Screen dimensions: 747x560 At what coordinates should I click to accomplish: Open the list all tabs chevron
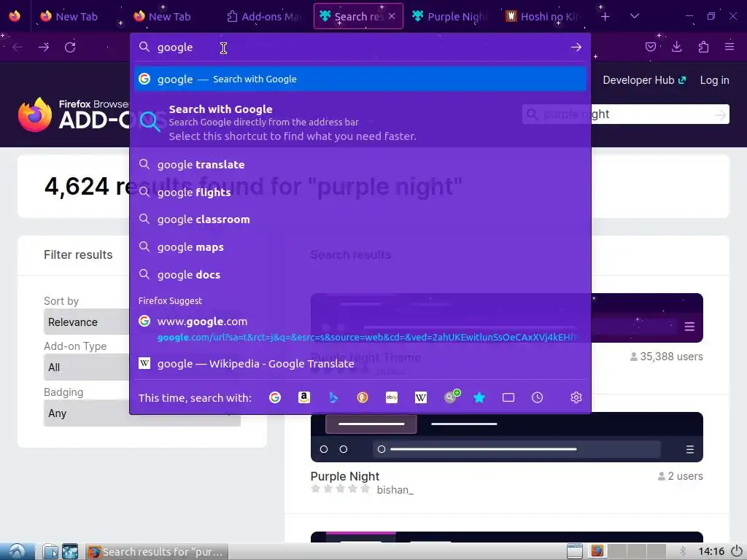click(634, 16)
